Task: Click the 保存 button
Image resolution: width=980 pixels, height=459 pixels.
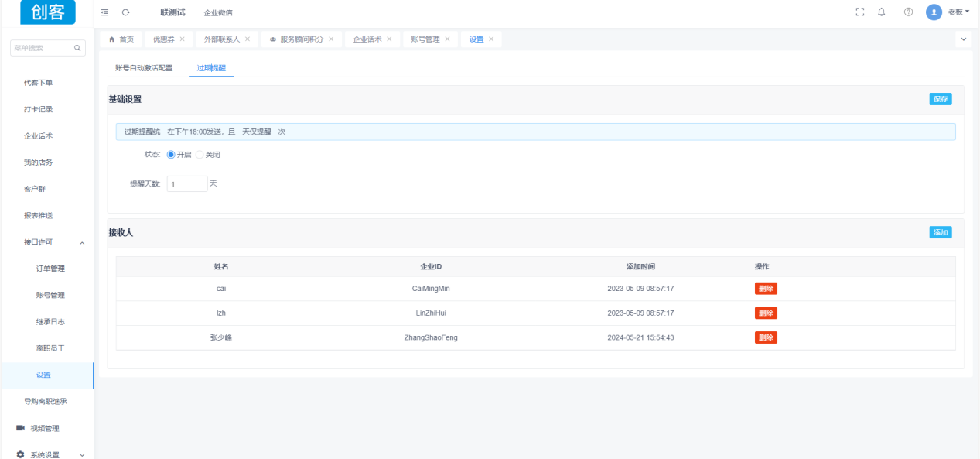Action: click(x=941, y=99)
